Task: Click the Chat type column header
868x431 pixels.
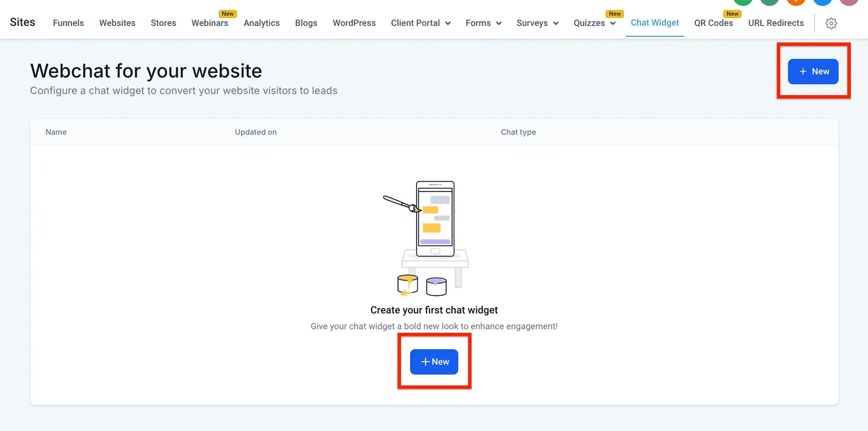Action: point(518,132)
